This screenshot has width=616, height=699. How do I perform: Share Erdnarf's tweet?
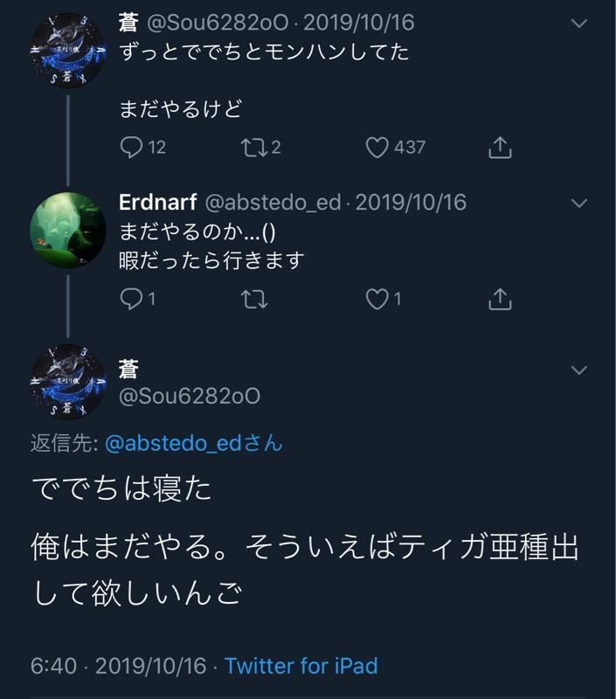point(500,299)
